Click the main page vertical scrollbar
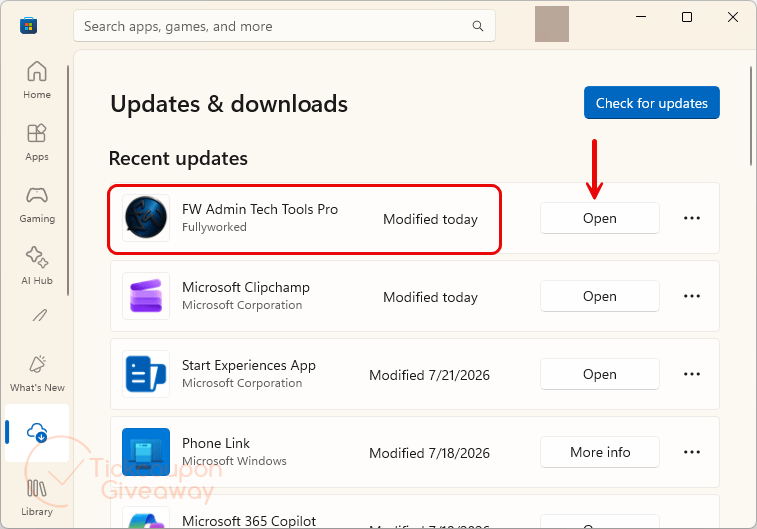 (751, 116)
